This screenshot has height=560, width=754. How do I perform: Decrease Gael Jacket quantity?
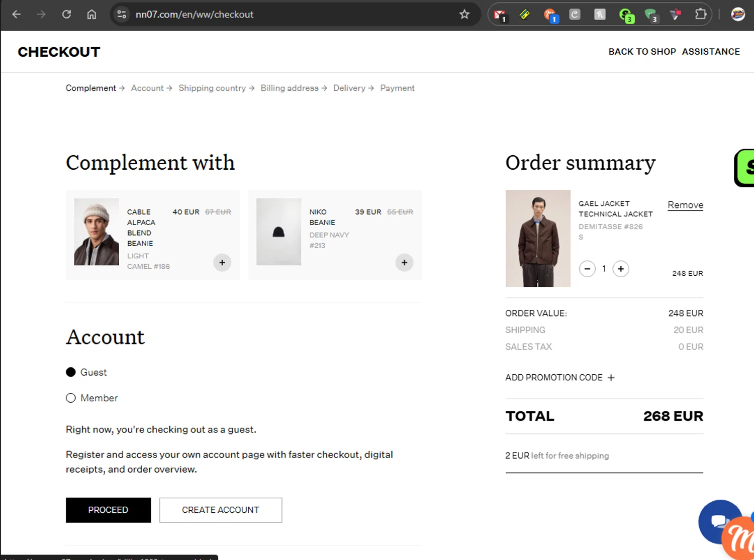tap(587, 269)
